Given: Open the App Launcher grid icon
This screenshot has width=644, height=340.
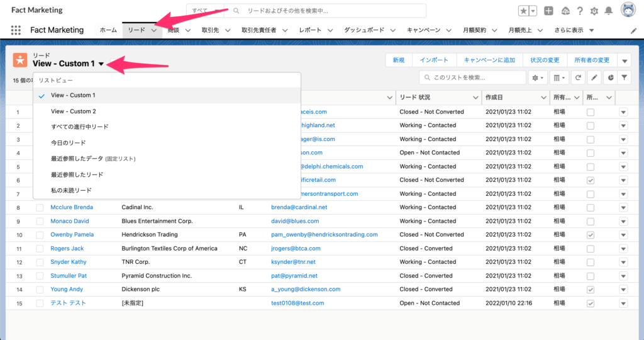Looking at the screenshot, I should click(x=16, y=30).
